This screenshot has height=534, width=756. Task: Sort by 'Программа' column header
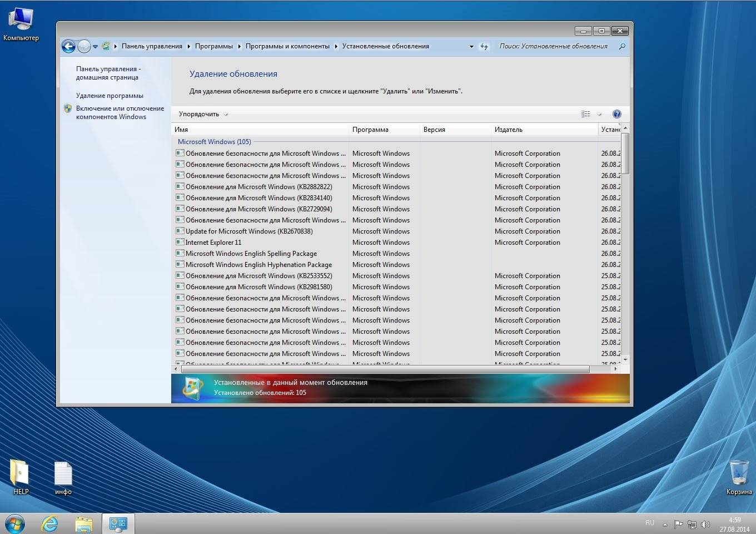click(x=384, y=130)
